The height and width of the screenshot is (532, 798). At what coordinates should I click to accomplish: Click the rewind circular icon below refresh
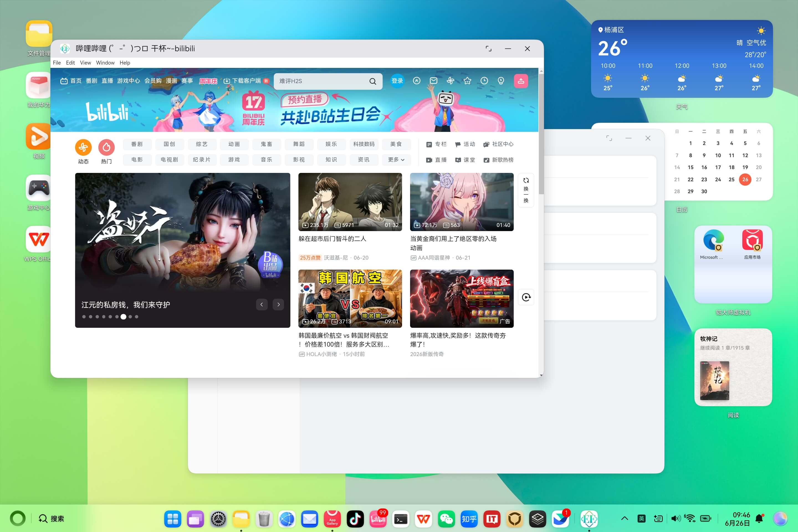pyautogui.click(x=526, y=297)
